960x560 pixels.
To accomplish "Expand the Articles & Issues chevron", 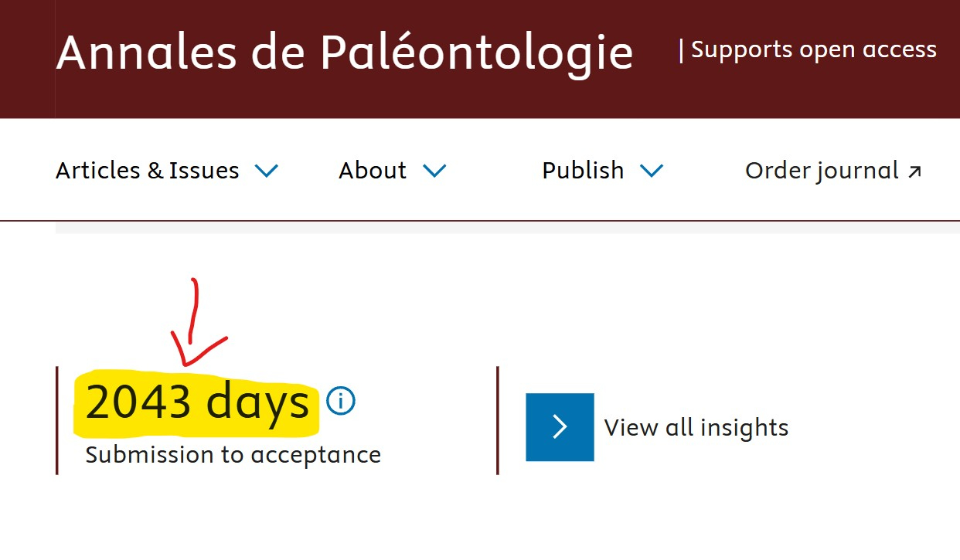I will [267, 171].
